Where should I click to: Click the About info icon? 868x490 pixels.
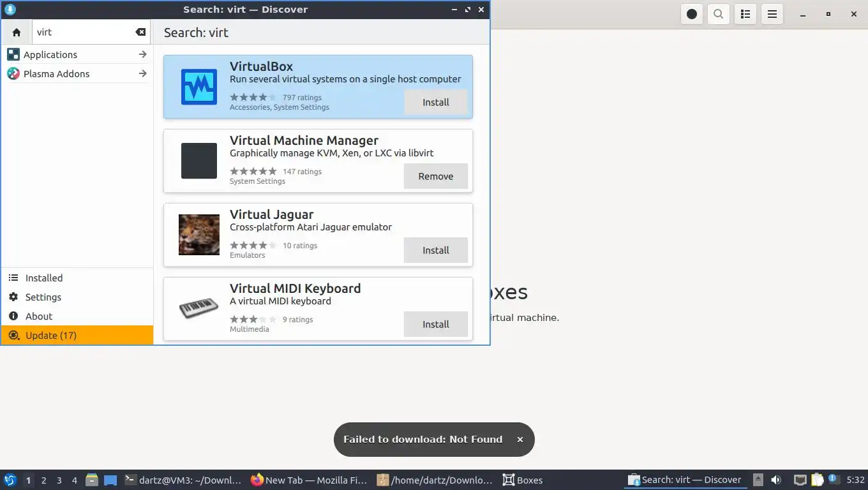(x=13, y=316)
